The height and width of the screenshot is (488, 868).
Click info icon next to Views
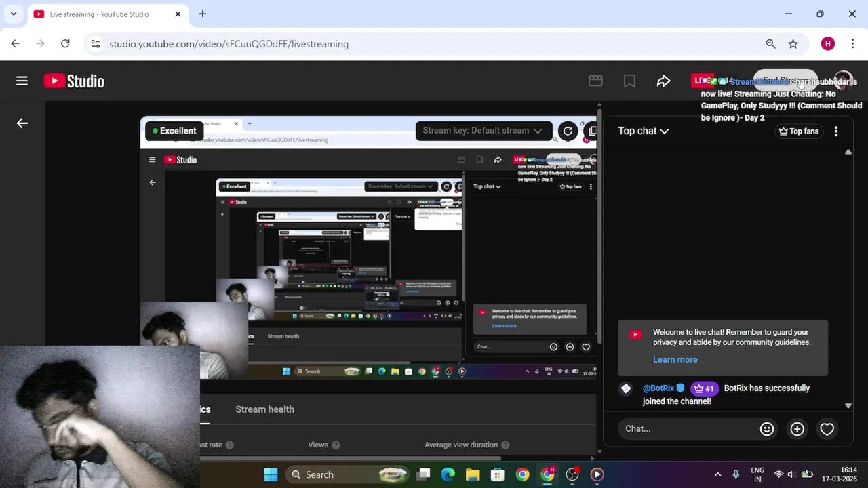[x=336, y=445]
